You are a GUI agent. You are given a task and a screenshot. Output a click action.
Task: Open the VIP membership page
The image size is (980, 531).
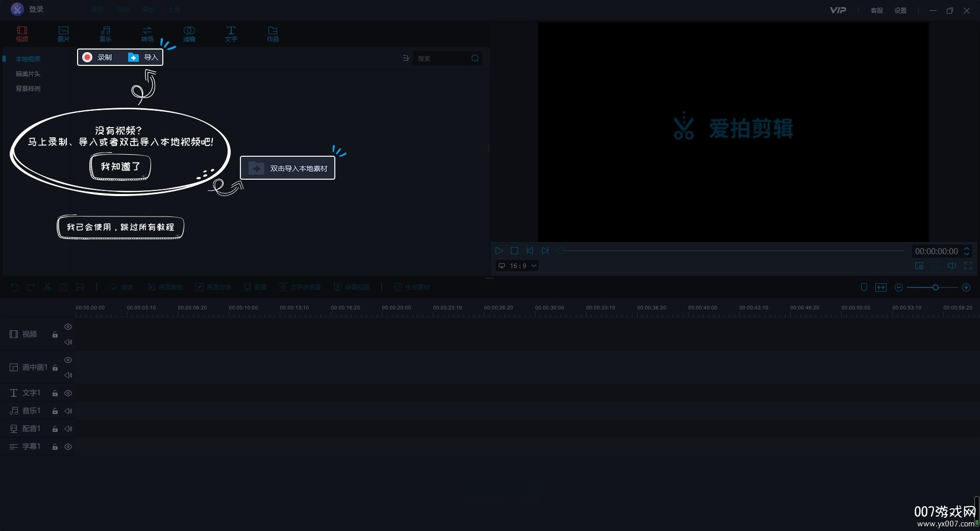point(838,10)
